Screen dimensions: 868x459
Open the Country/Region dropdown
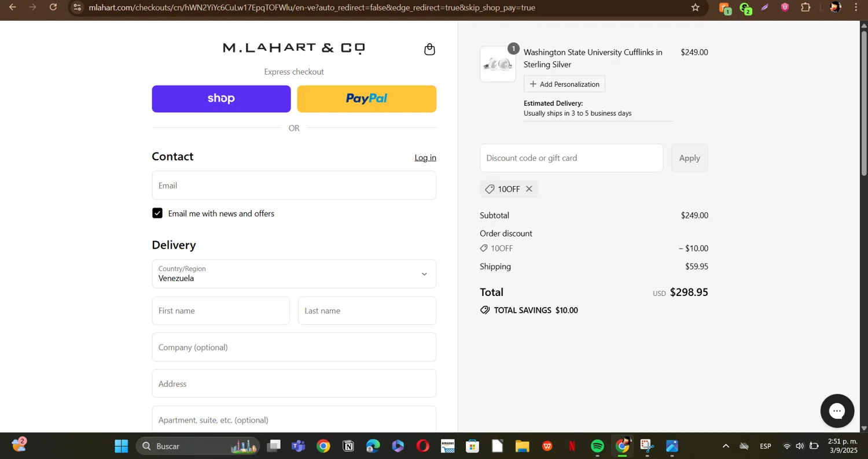pyautogui.click(x=294, y=274)
